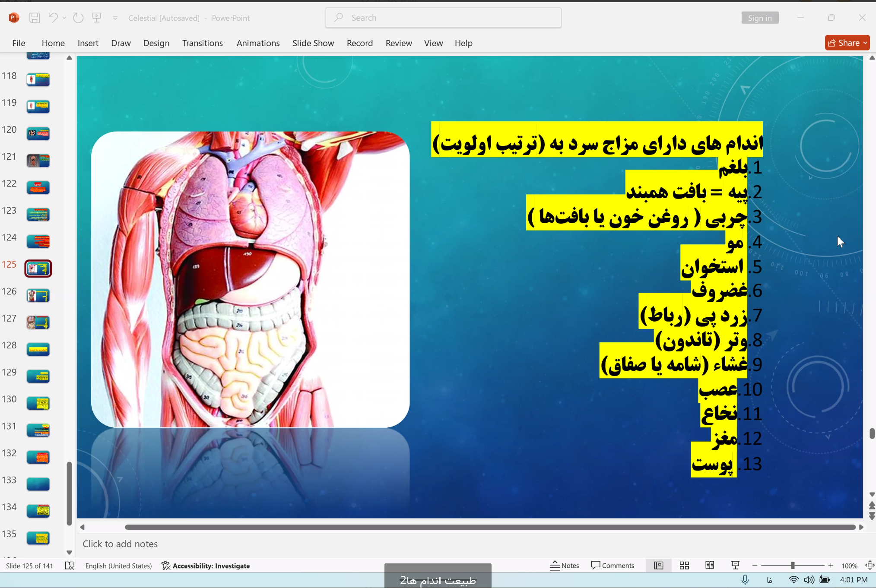Open the Transitions tab
Viewport: 876px width, 588px height.
tap(202, 43)
